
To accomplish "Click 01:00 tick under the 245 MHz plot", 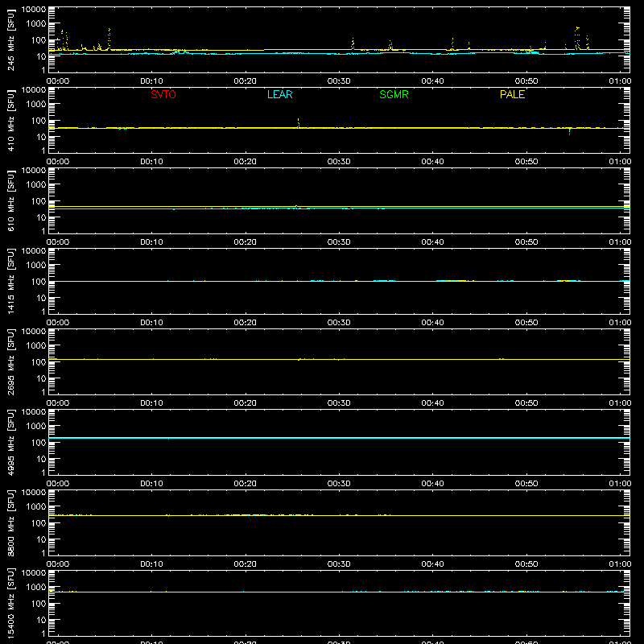I will pos(620,81).
